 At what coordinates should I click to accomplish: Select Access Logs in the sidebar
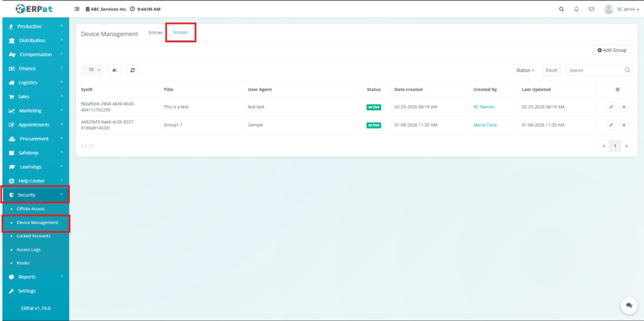tap(28, 249)
